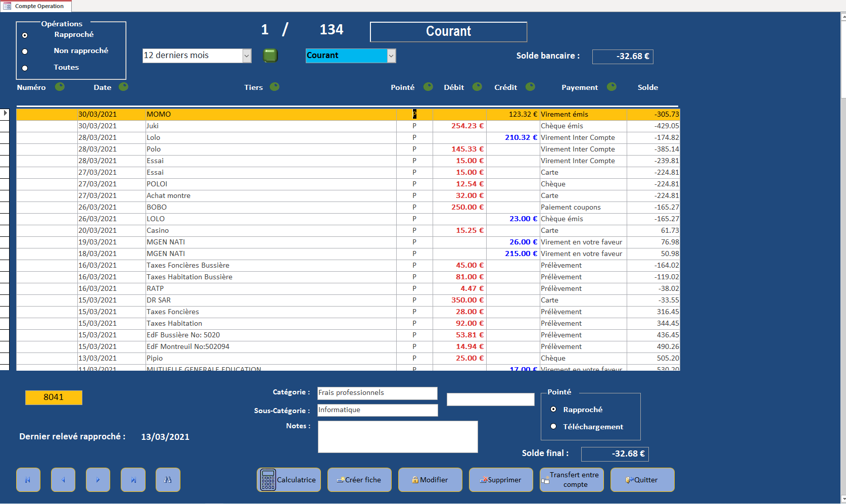Click the POLOI row's Chèque payment cell
This screenshot has height=504, width=846.
point(583,184)
